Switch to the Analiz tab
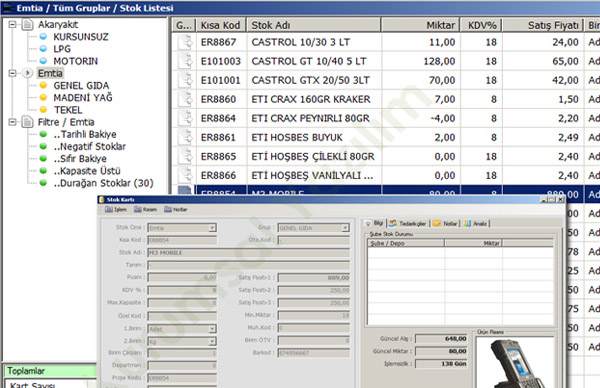600x388 pixels. pyautogui.click(x=475, y=223)
